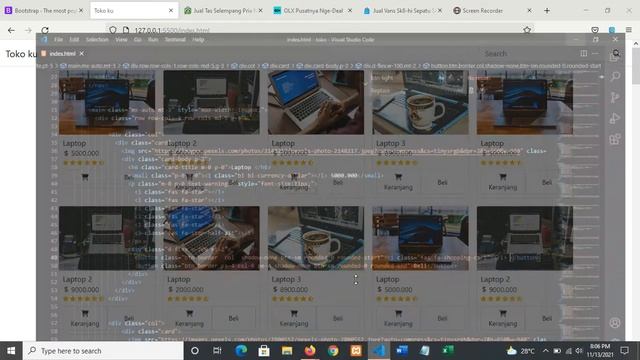This screenshot has height=360, width=640.
Task: Open VS Code Run and Debug view
Action: 615,118
